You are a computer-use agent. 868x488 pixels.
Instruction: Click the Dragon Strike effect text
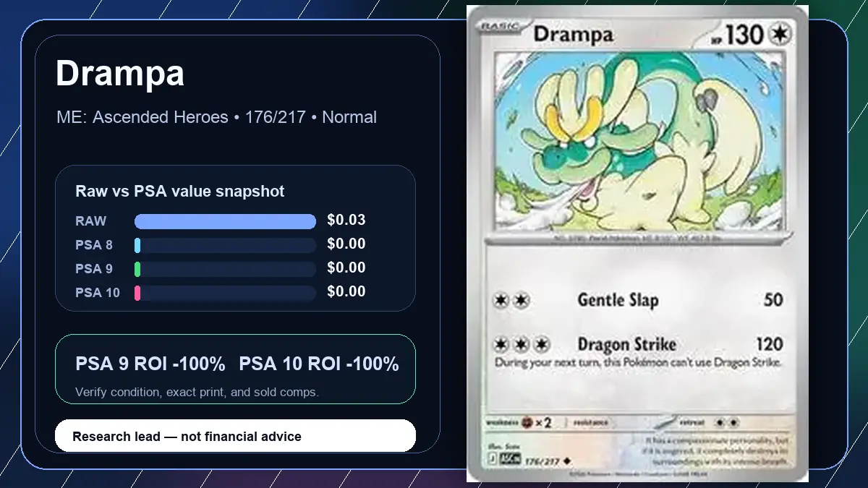click(638, 362)
